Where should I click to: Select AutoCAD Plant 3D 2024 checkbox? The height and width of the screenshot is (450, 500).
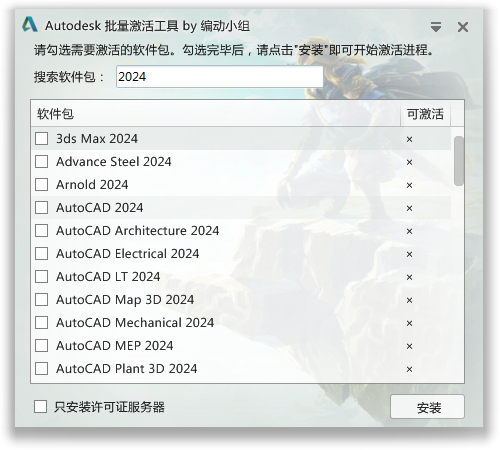[x=41, y=368]
